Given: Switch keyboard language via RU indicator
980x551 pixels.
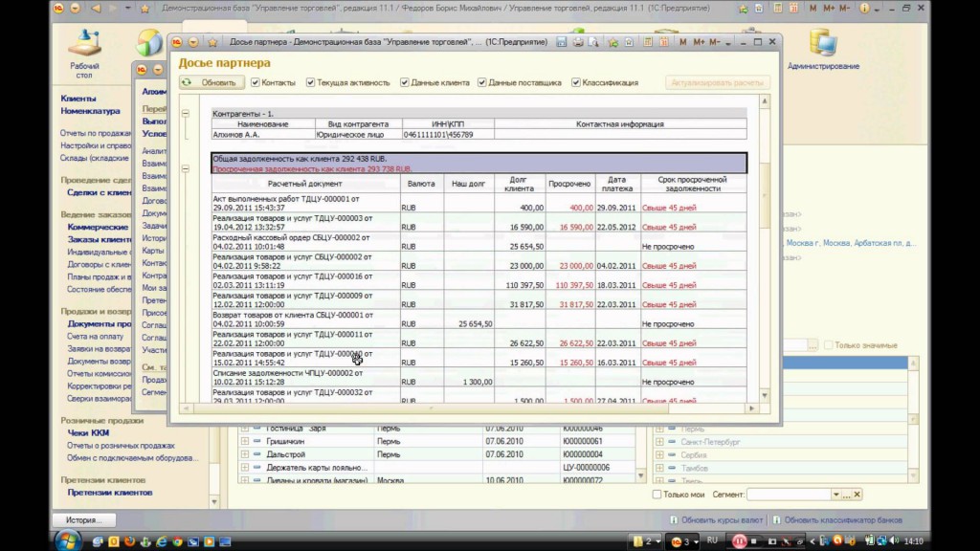Looking at the screenshot, I should tap(712, 540).
